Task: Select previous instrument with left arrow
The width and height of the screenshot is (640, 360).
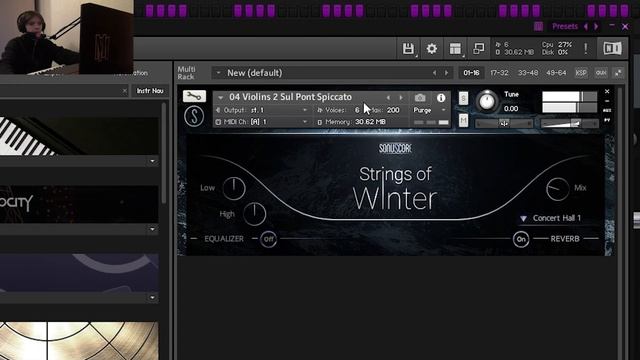Action: 388,98
